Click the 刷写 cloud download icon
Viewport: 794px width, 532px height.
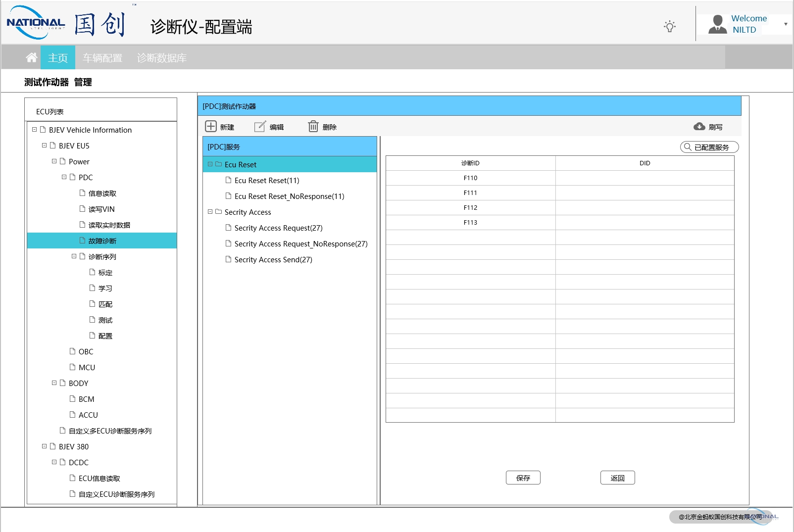tap(699, 127)
